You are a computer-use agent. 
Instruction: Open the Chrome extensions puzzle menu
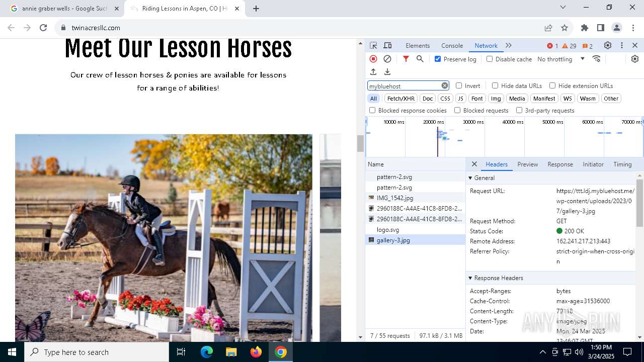pos(585,28)
